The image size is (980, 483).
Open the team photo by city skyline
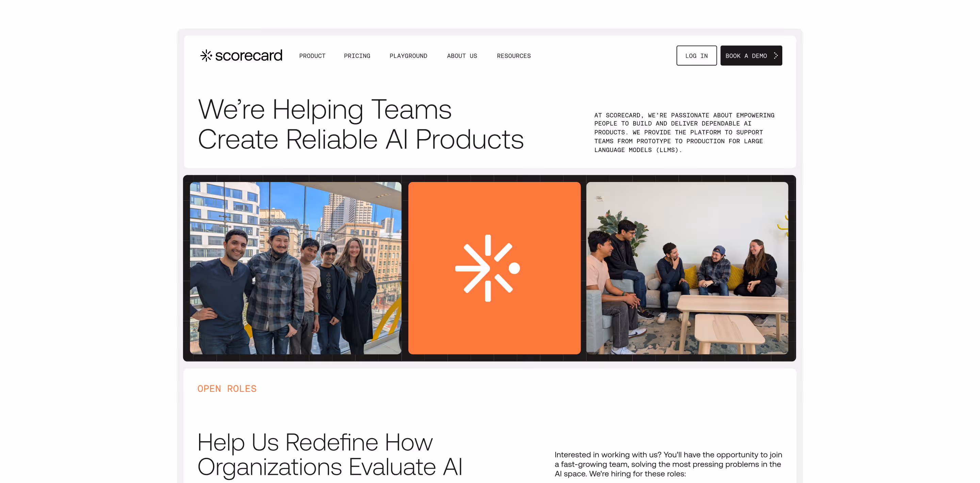click(x=295, y=268)
